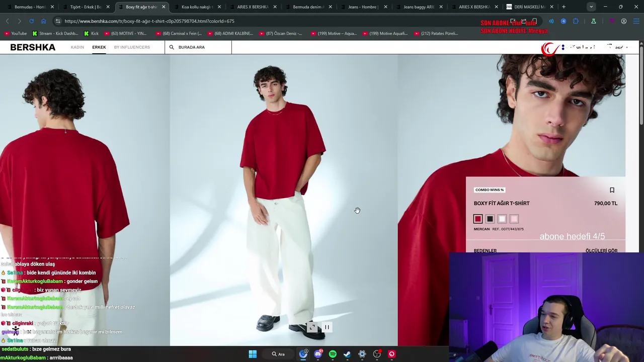Open the (199) Motive Aquafi bookmark
644x362 pixels.
tap(385, 34)
